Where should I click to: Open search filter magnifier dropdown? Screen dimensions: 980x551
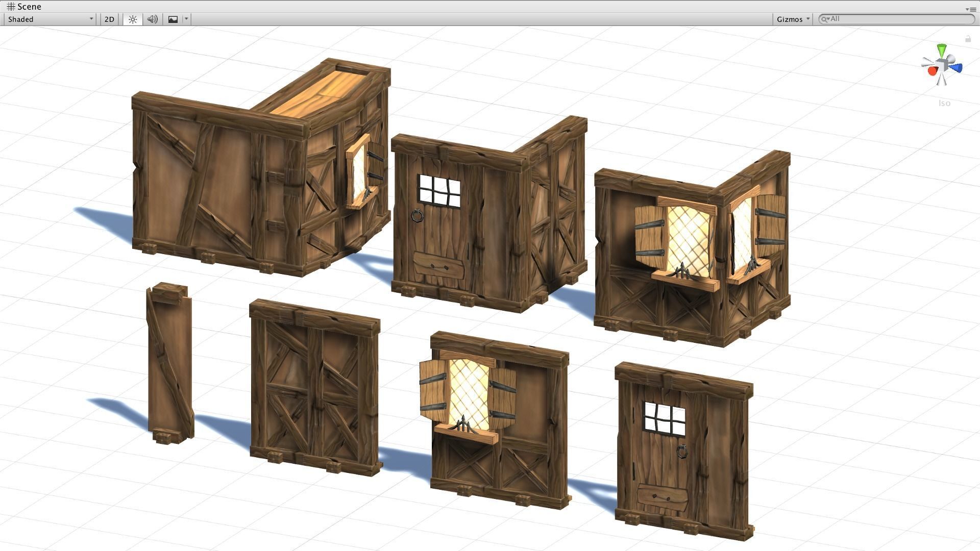click(x=825, y=19)
